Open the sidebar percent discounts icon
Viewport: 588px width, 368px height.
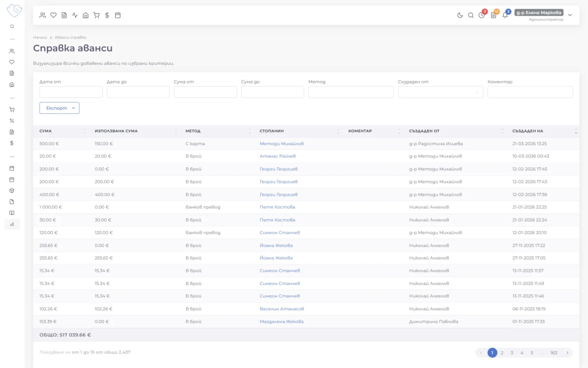pyautogui.click(x=12, y=121)
